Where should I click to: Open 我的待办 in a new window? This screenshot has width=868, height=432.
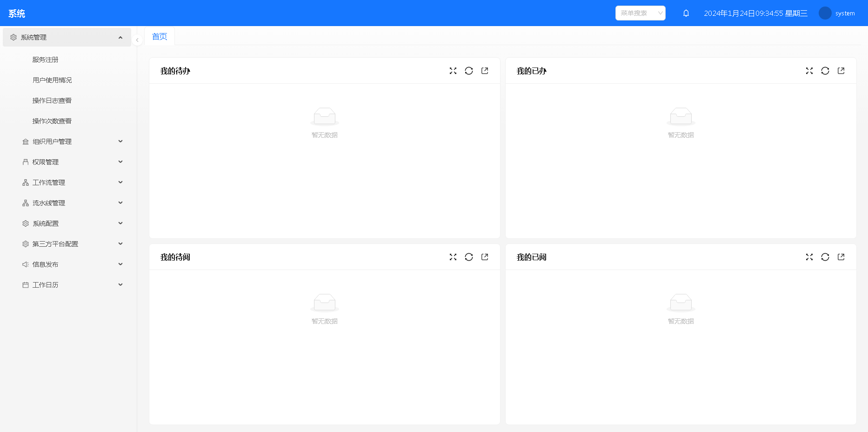(485, 71)
